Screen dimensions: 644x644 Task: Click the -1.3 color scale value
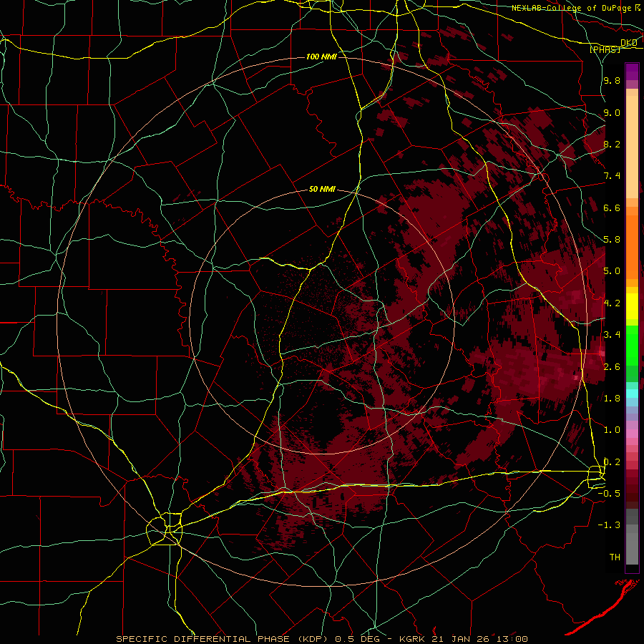coord(610,525)
